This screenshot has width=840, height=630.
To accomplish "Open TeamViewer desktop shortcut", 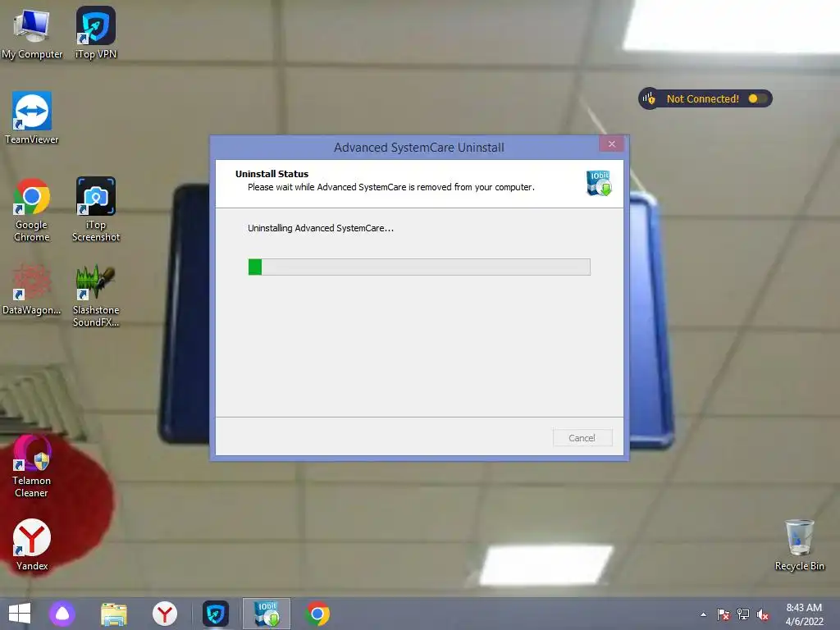I will (x=32, y=118).
